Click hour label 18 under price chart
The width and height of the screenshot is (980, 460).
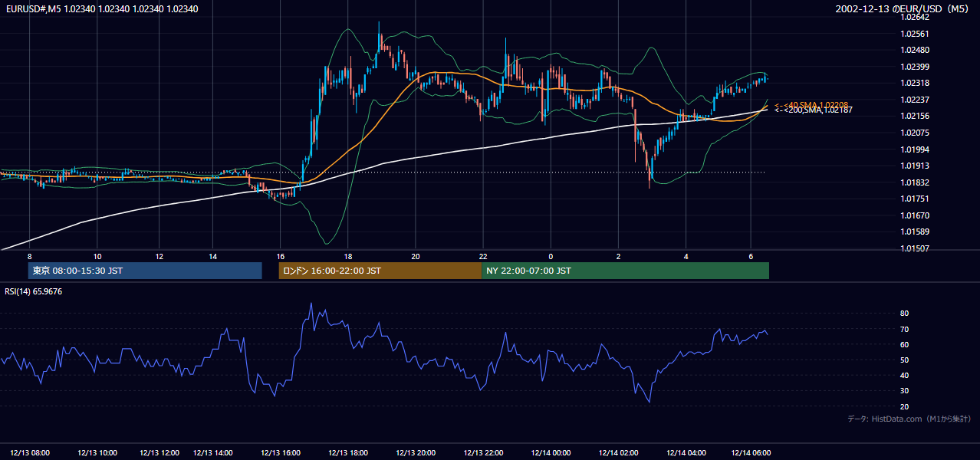(347, 256)
